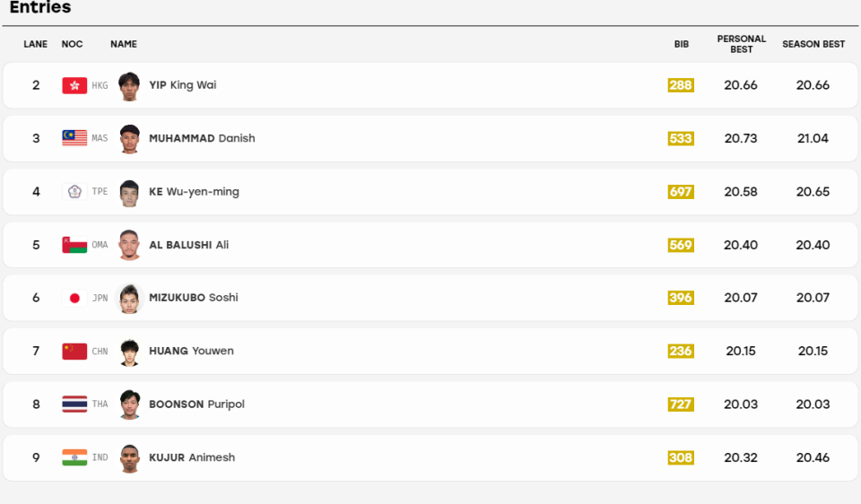The width and height of the screenshot is (861, 504).
Task: Click the JPN country code
Action: coord(100,298)
